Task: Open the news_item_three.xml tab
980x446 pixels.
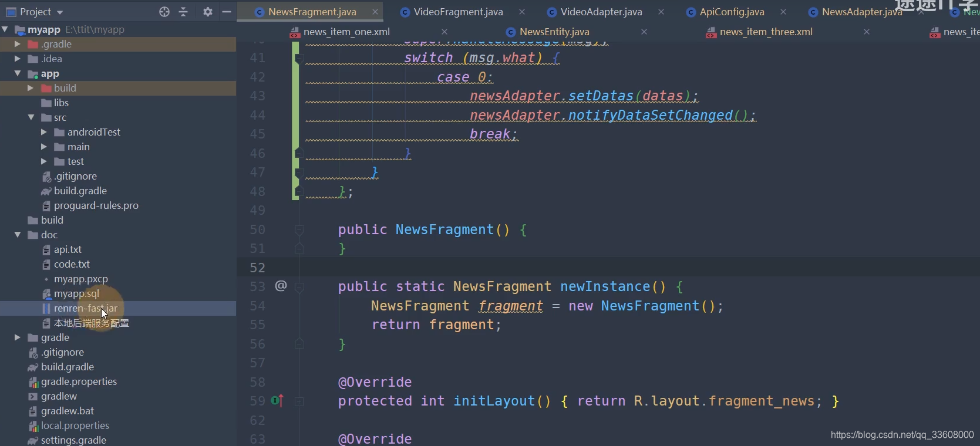Action: (x=766, y=32)
